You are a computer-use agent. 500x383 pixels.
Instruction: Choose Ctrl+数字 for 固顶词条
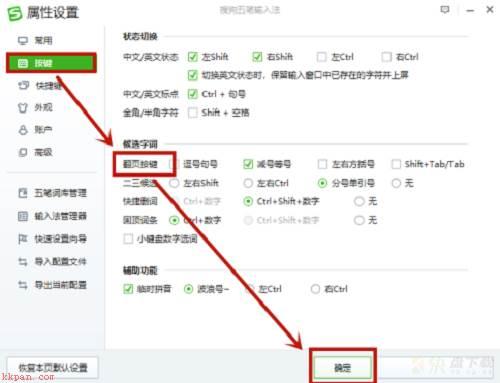[x=174, y=220]
